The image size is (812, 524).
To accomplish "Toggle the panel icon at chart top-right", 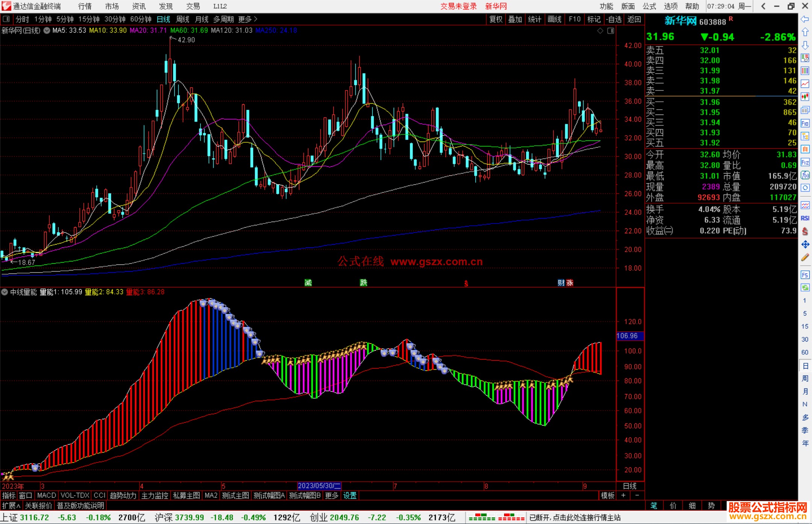I will [611, 31].
